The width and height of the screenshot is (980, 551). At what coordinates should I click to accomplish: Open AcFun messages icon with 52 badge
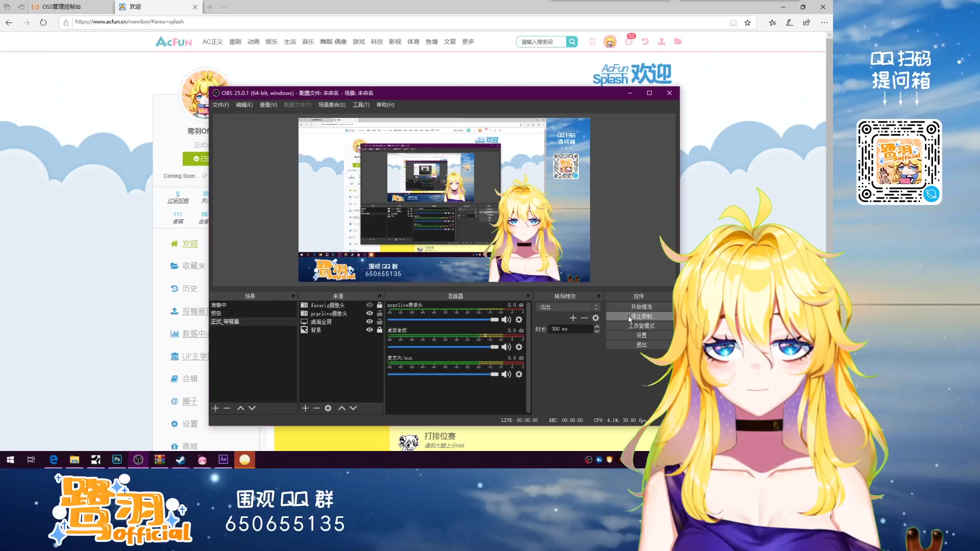point(629,41)
